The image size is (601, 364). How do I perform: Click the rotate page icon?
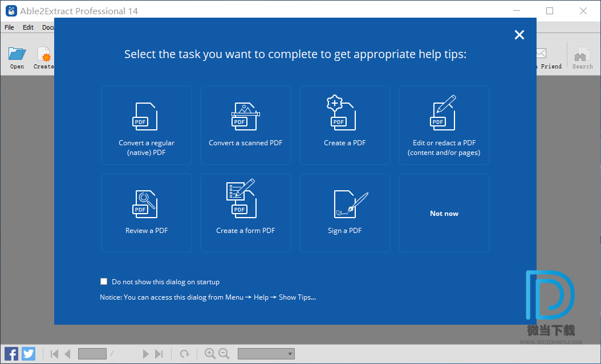pos(185,354)
